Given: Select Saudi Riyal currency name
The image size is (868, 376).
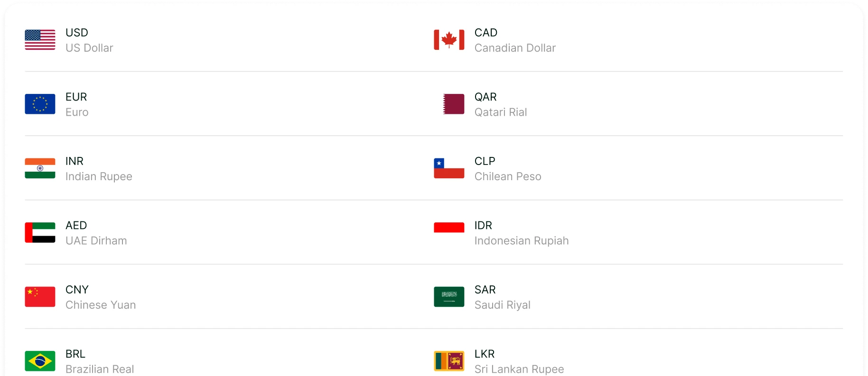Looking at the screenshot, I should pyautogui.click(x=503, y=305).
